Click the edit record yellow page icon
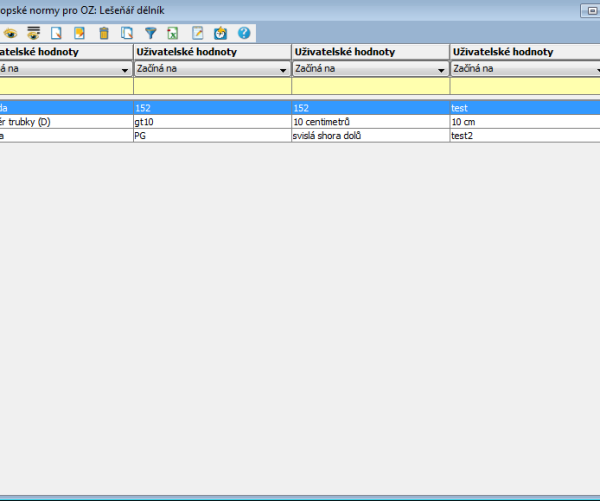 80,33
